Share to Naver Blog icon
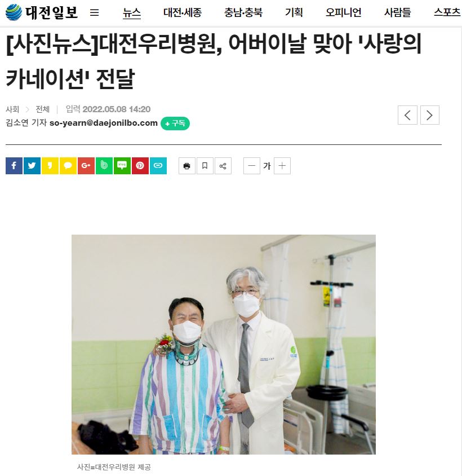This screenshot has width=462, height=476. (x=122, y=166)
